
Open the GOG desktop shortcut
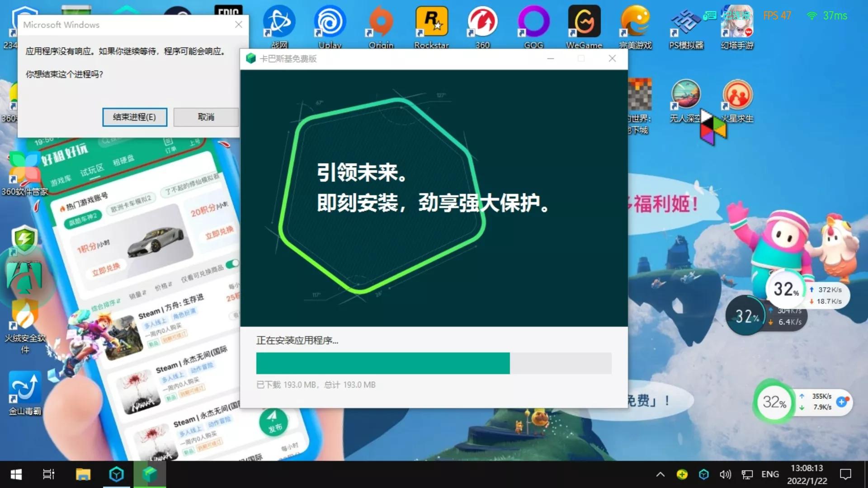[x=533, y=26]
